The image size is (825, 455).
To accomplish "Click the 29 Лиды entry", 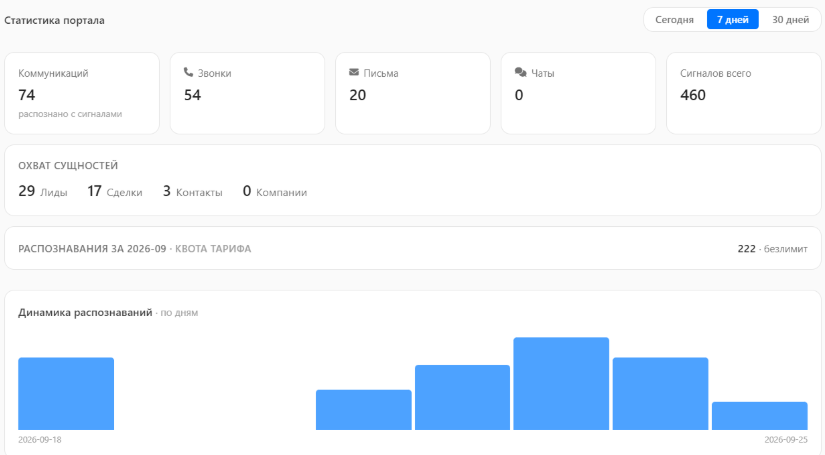I will tap(43, 191).
